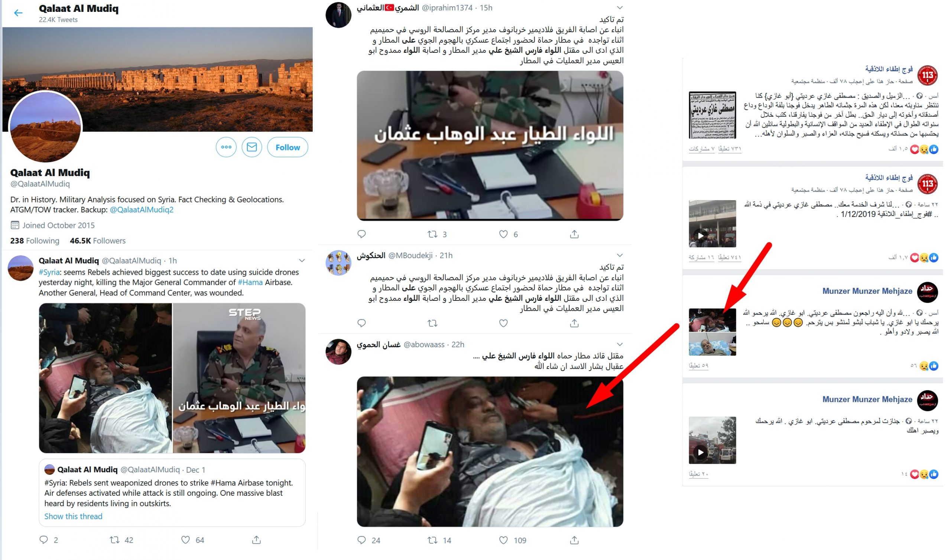
Task: Reply to the abowaass tweet with 24 replies
Action: [x=361, y=540]
